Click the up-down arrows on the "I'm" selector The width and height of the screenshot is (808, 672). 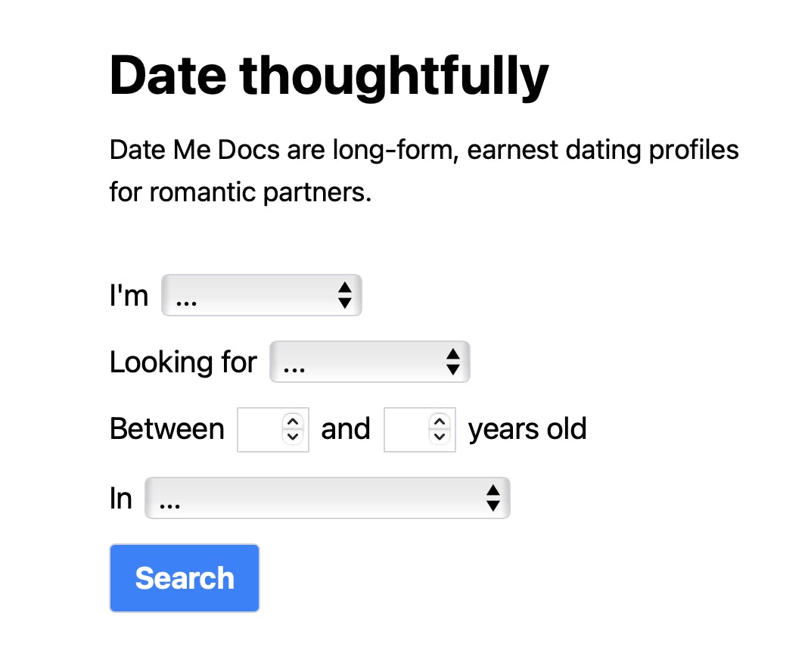[x=346, y=295]
